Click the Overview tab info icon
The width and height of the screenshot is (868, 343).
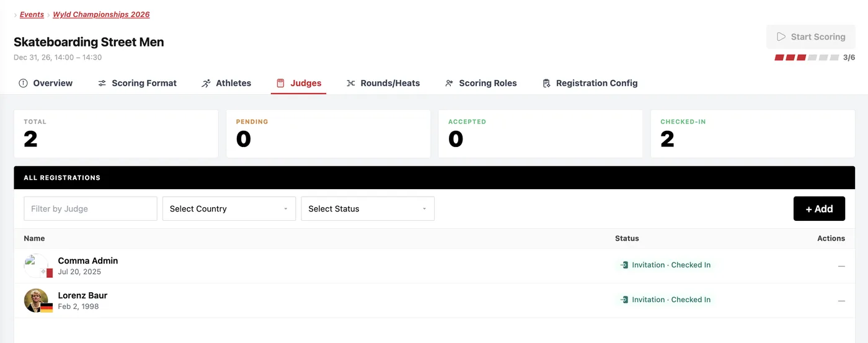coord(23,83)
